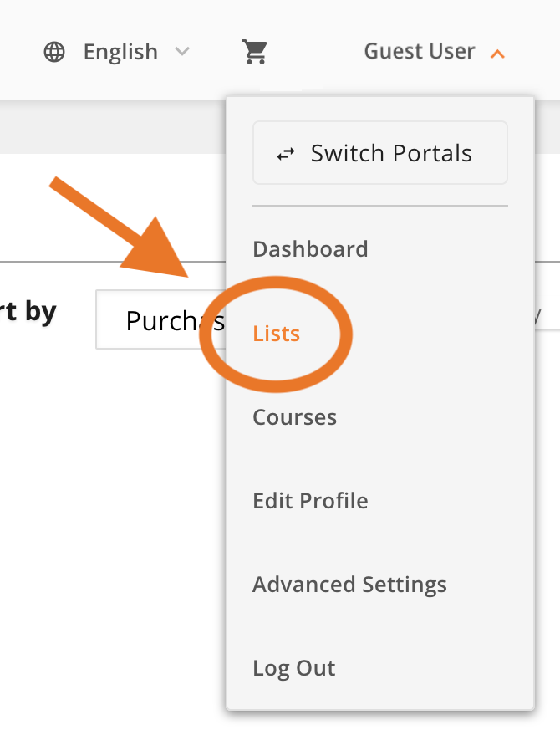Image resolution: width=560 pixels, height=730 pixels.
Task: Click the orange annotation arrow graphic
Action: tap(119, 227)
